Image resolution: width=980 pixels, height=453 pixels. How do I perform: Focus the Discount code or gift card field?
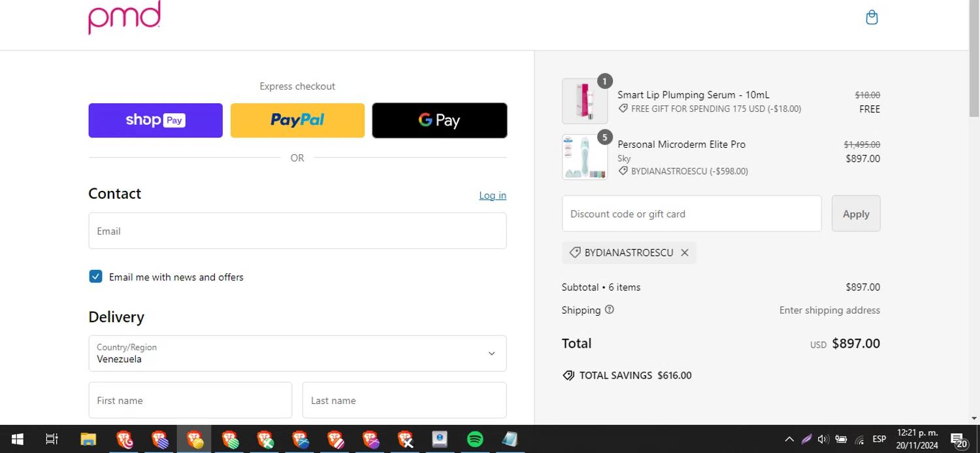691,214
